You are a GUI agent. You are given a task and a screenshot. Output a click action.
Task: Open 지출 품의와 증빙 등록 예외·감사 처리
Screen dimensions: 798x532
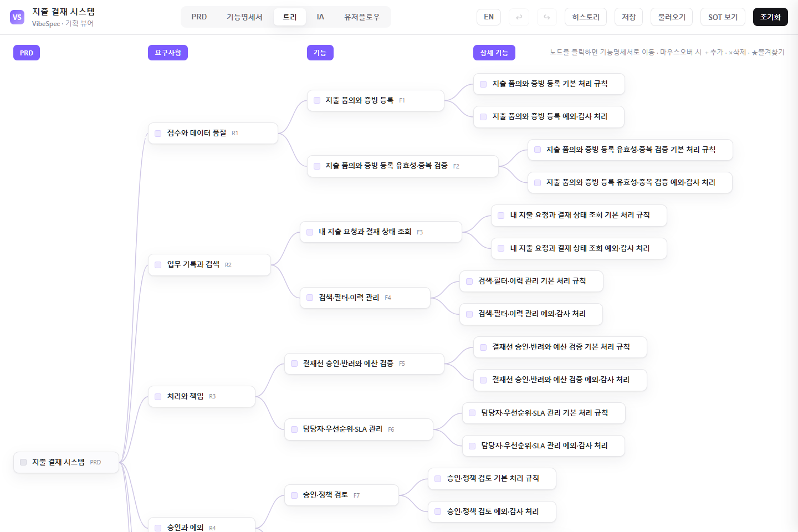[549, 117]
